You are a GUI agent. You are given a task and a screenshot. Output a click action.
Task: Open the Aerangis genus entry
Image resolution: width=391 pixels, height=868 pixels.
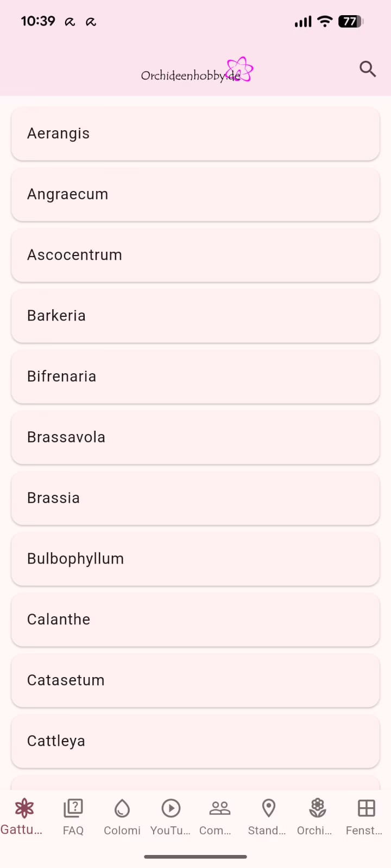point(195,133)
